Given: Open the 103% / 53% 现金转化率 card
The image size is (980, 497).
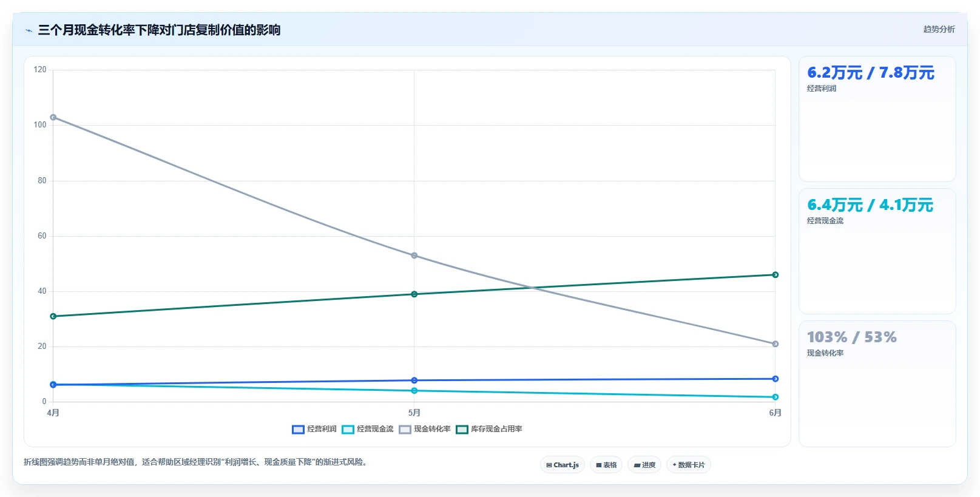Looking at the screenshot, I should (877, 384).
